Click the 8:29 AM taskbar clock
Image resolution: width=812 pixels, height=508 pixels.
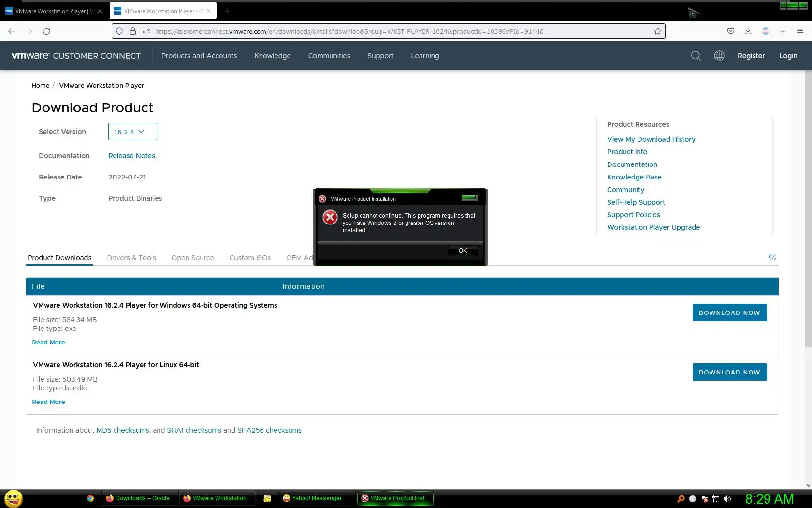769,499
